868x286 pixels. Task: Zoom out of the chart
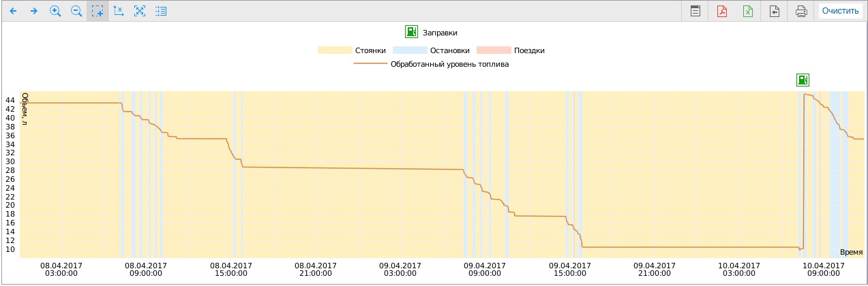(x=76, y=11)
